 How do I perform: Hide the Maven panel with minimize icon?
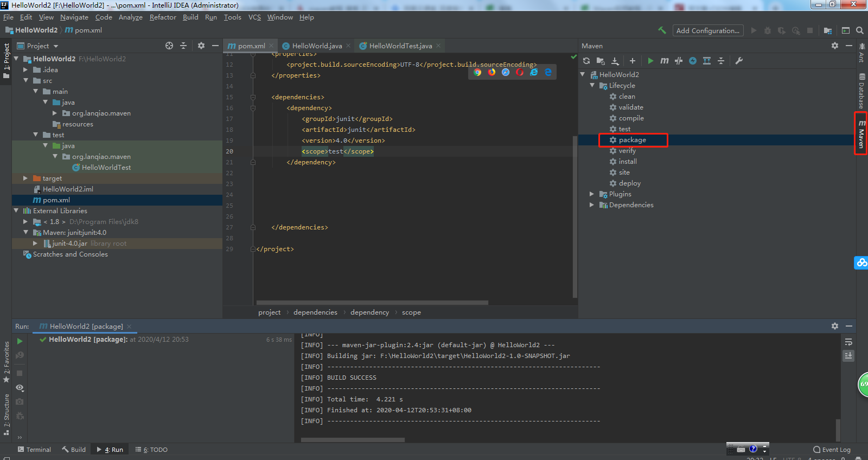click(x=849, y=46)
